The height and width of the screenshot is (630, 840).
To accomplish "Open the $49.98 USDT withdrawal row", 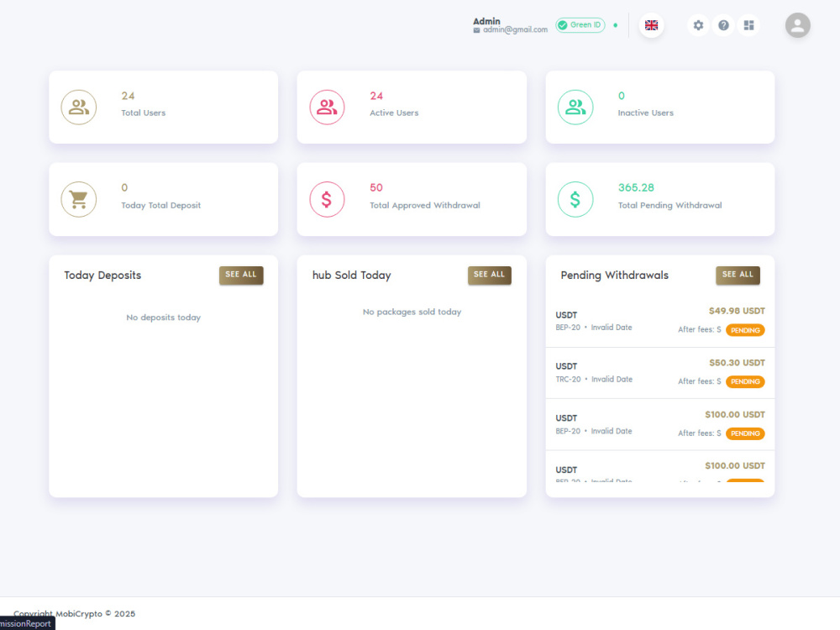I will [660, 321].
